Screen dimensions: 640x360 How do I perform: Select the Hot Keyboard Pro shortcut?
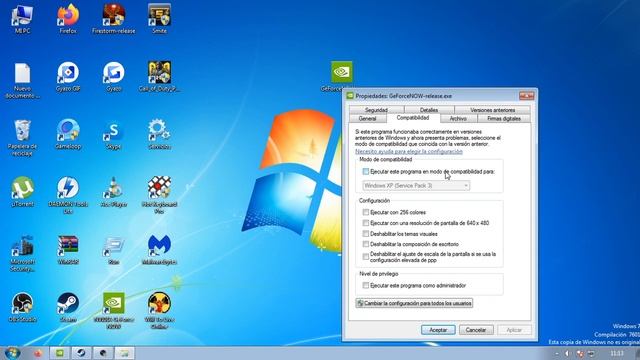pos(159,196)
